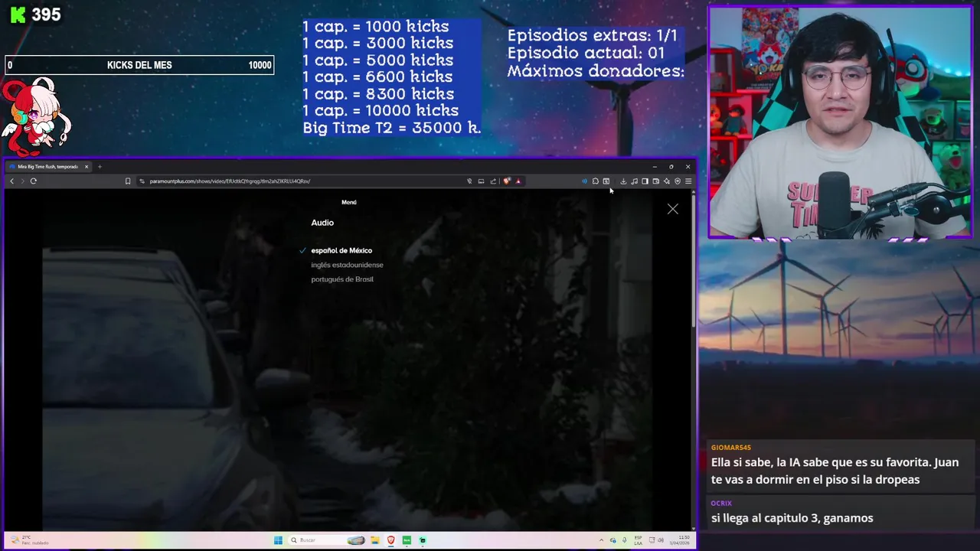Click the Audio heading in menu

coord(322,223)
